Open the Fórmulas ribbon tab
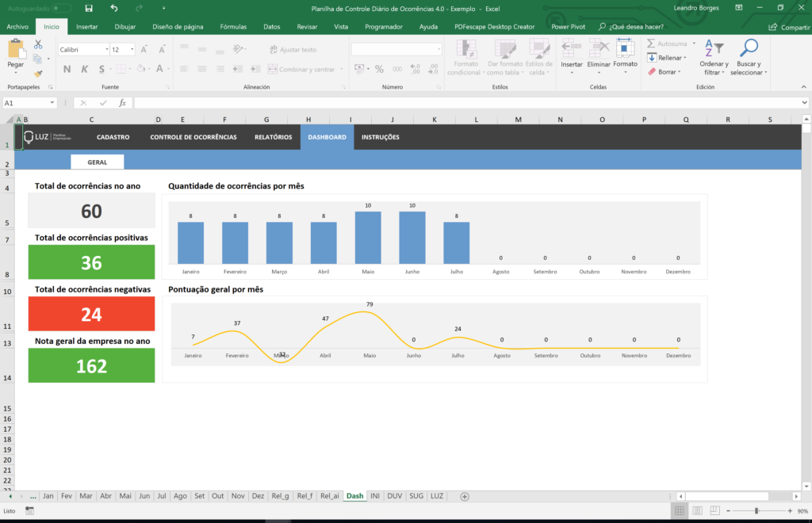This screenshot has width=812, height=523. [x=233, y=26]
